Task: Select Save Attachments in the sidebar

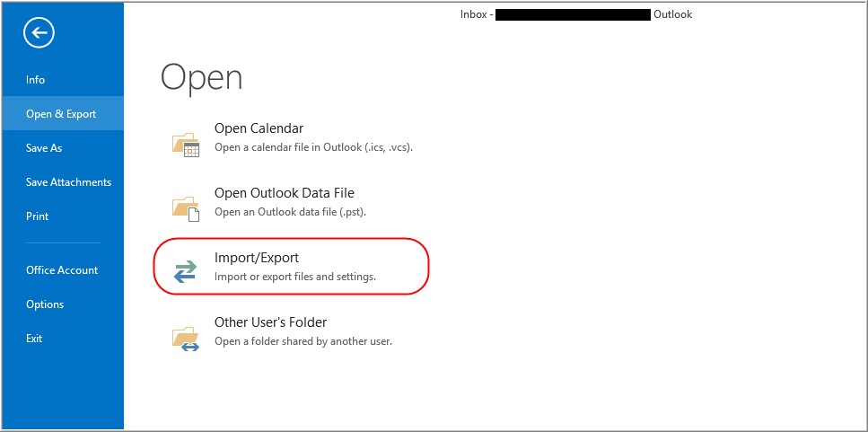Action: coord(68,182)
